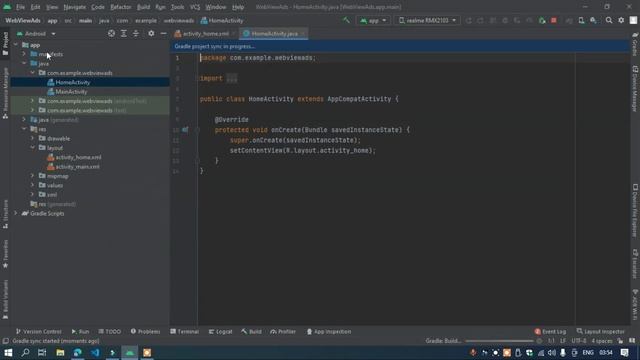Open the Tools menu
The height and width of the screenshot is (360, 640).
point(178,7)
